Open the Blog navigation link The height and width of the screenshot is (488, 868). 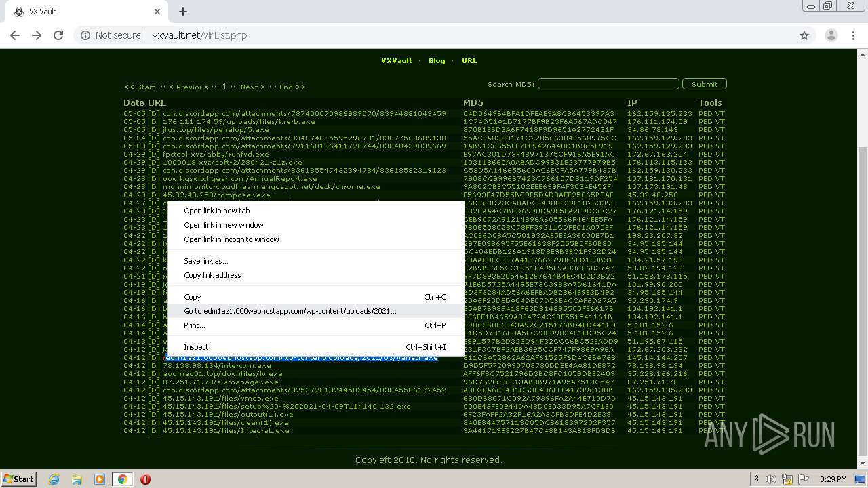(437, 60)
